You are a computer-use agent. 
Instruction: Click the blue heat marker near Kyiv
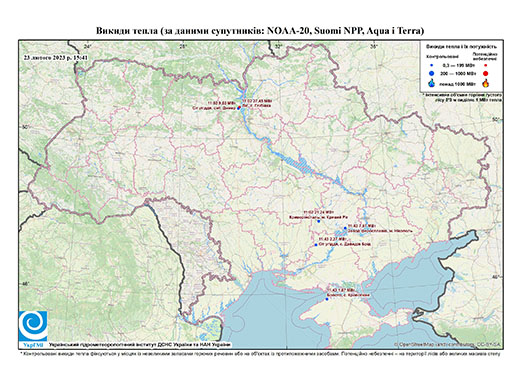pyautogui.click(x=238, y=108)
